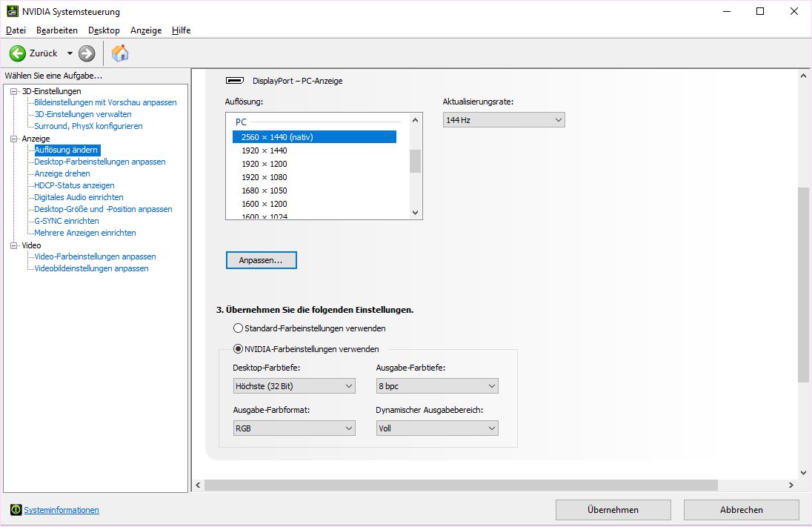Click the Anpassen... button
The height and width of the screenshot is (527, 812).
point(261,261)
